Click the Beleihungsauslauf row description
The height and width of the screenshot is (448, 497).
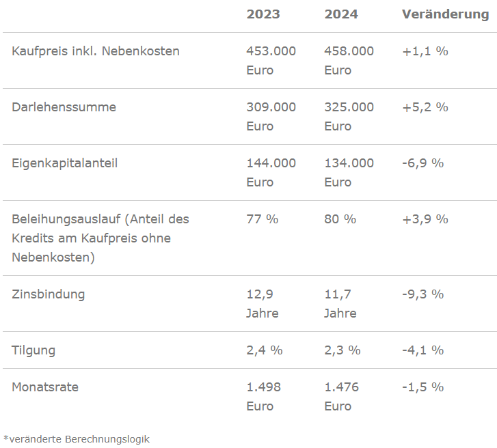(x=100, y=238)
